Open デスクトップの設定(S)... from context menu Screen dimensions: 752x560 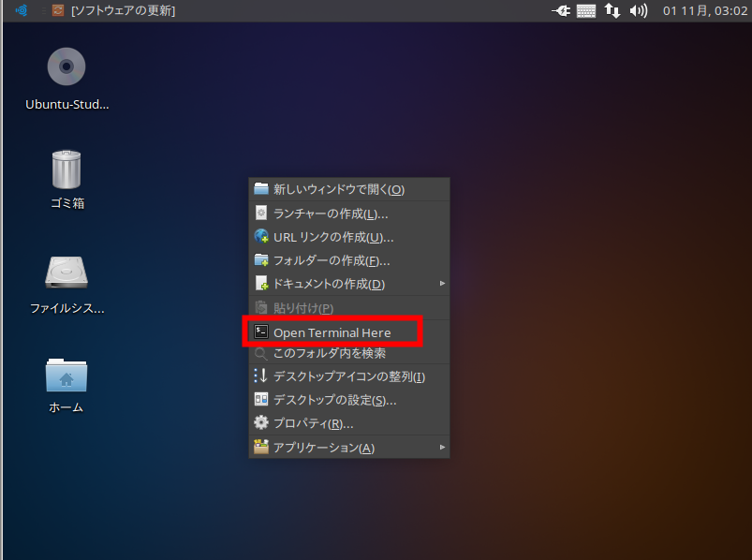click(349, 400)
